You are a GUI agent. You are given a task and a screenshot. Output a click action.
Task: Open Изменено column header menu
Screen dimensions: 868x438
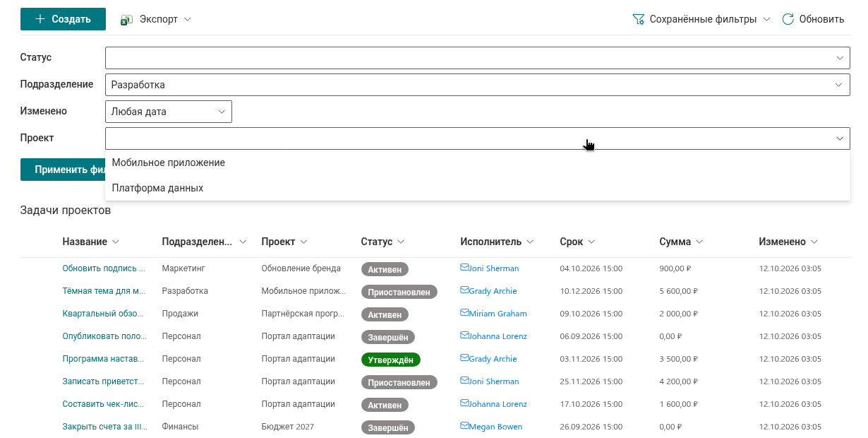click(x=788, y=242)
